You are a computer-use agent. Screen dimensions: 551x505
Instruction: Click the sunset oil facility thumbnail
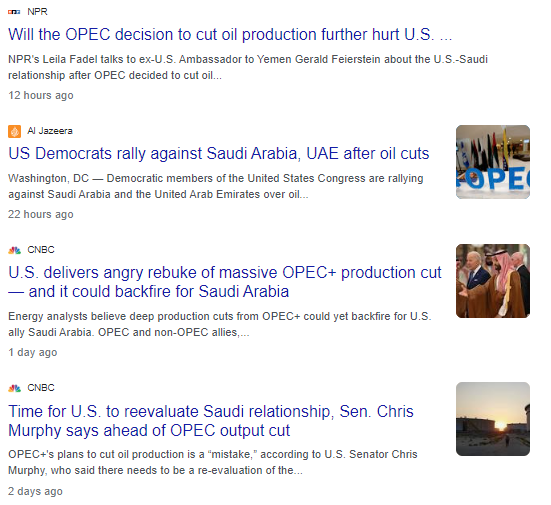tap(493, 419)
